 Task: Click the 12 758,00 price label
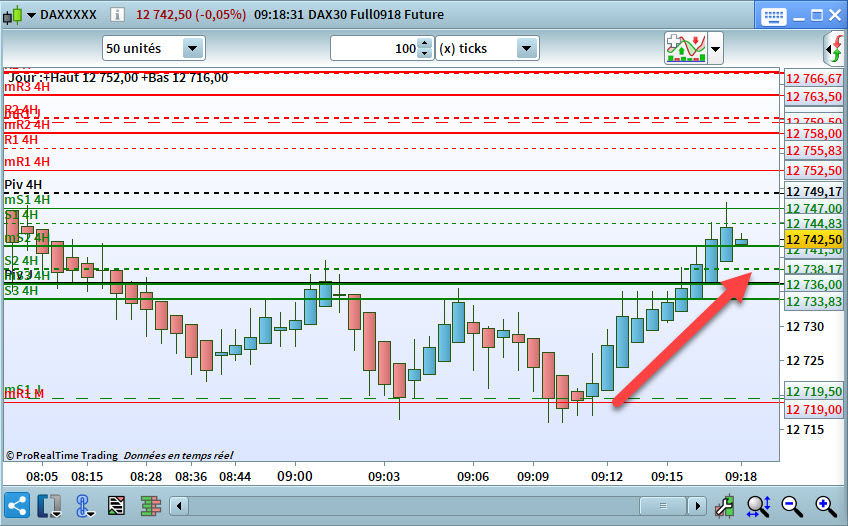(813, 134)
